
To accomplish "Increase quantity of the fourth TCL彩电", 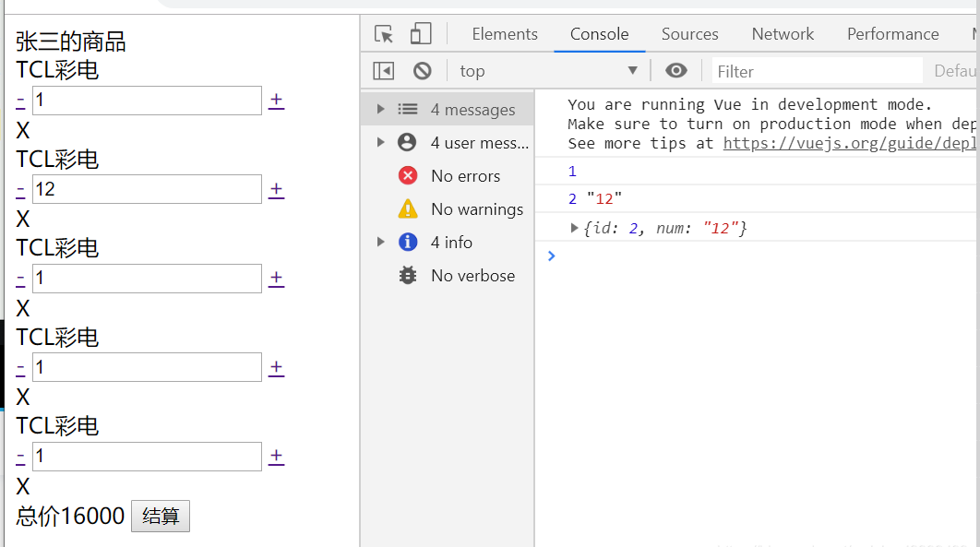I will point(276,367).
